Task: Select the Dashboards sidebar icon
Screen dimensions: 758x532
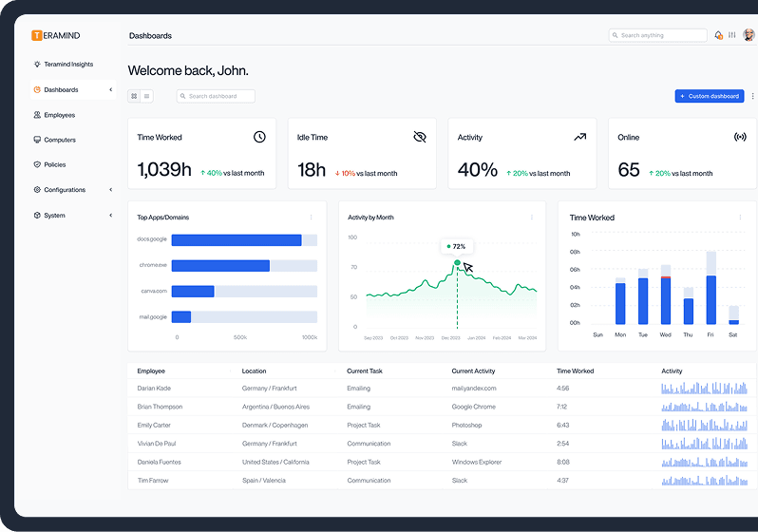Action: click(37, 89)
